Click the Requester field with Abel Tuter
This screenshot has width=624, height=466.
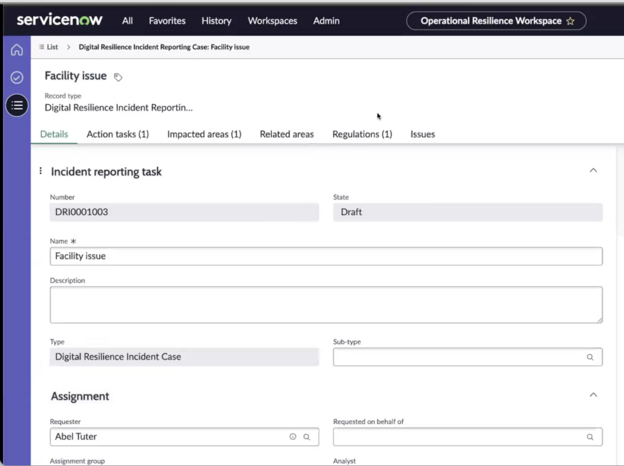[184, 437]
